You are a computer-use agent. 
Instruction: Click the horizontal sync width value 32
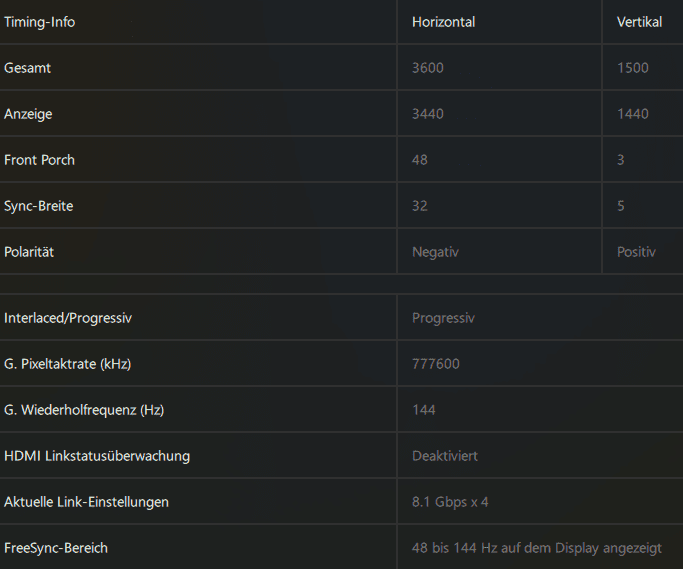(420, 206)
